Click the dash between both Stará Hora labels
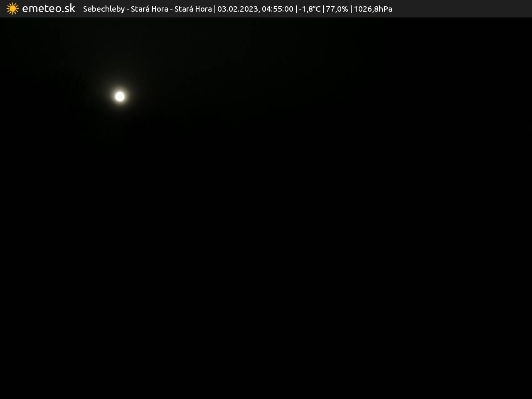This screenshot has height=399, width=532. 171,9
